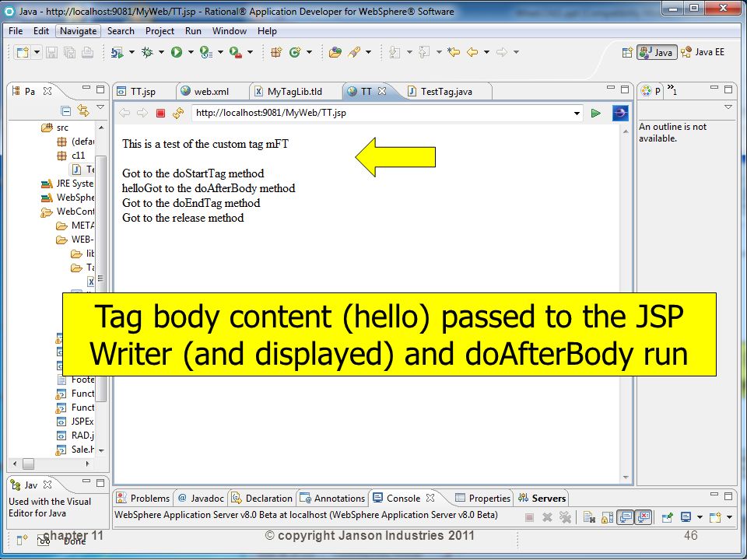This screenshot has width=747, height=560.
Task: Click the Last Edit Location icon
Action: [454, 52]
